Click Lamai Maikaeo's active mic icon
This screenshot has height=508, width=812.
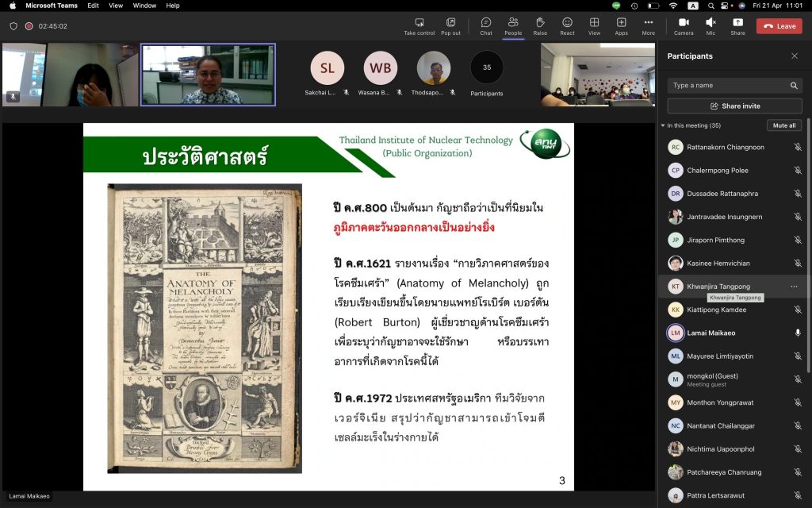tap(798, 333)
